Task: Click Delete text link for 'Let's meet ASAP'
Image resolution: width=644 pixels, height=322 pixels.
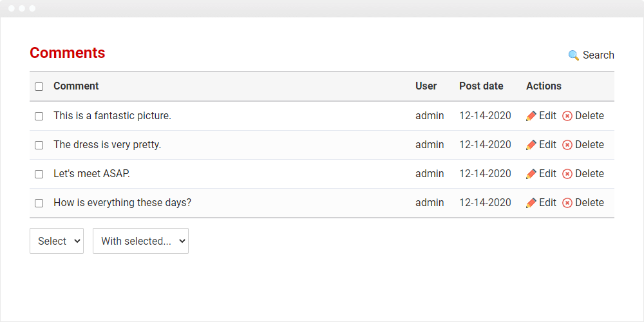Action: pos(589,174)
